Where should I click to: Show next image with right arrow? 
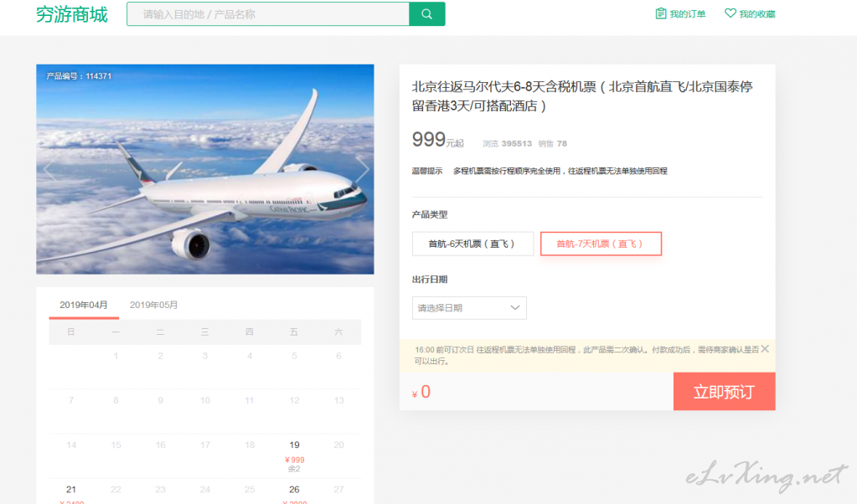(x=362, y=169)
